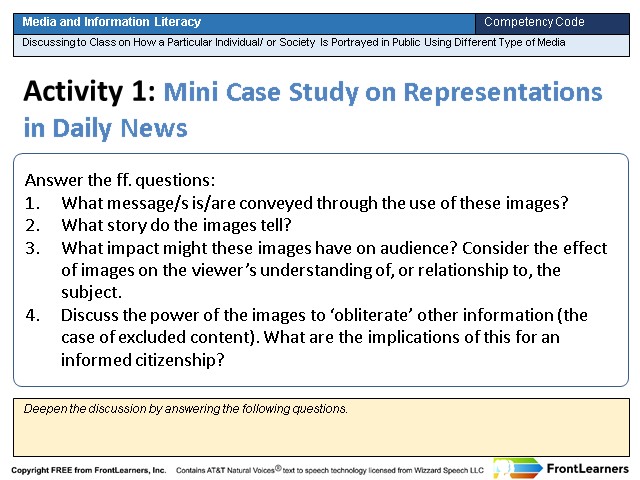The height and width of the screenshot is (480, 640).
Task: Click the 'Activity 1:' heading text
Action: [89, 91]
